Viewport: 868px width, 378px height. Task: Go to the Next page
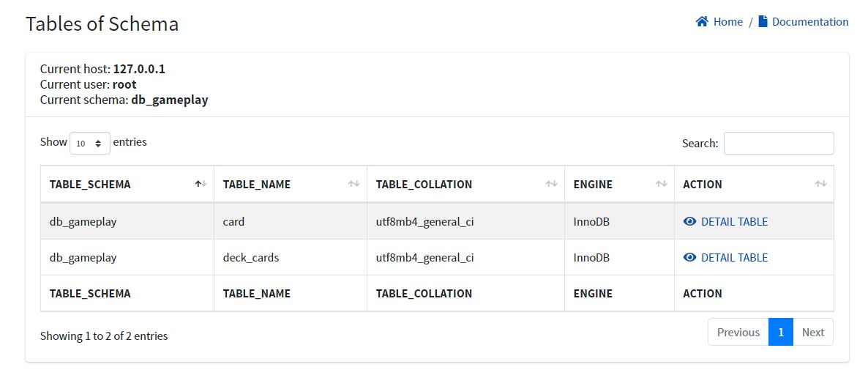click(812, 332)
